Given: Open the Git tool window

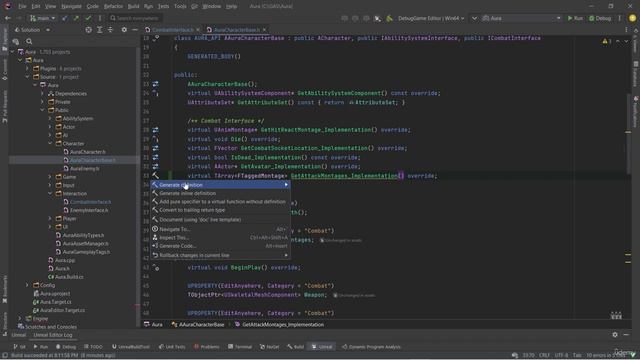Looking at the screenshot, I should (19, 347).
